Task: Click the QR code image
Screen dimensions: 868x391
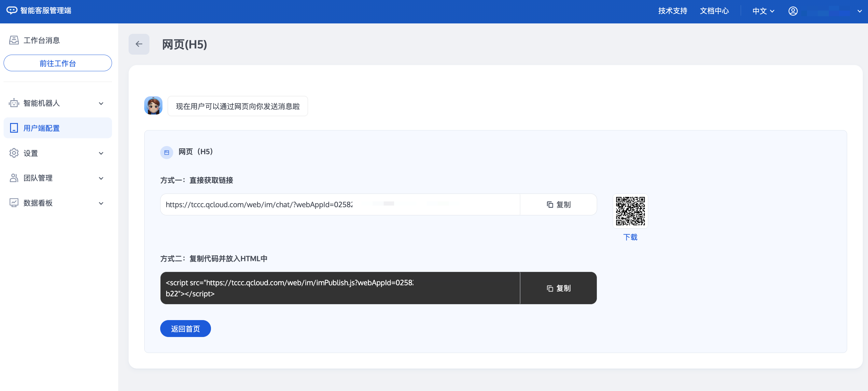Action: 630,211
